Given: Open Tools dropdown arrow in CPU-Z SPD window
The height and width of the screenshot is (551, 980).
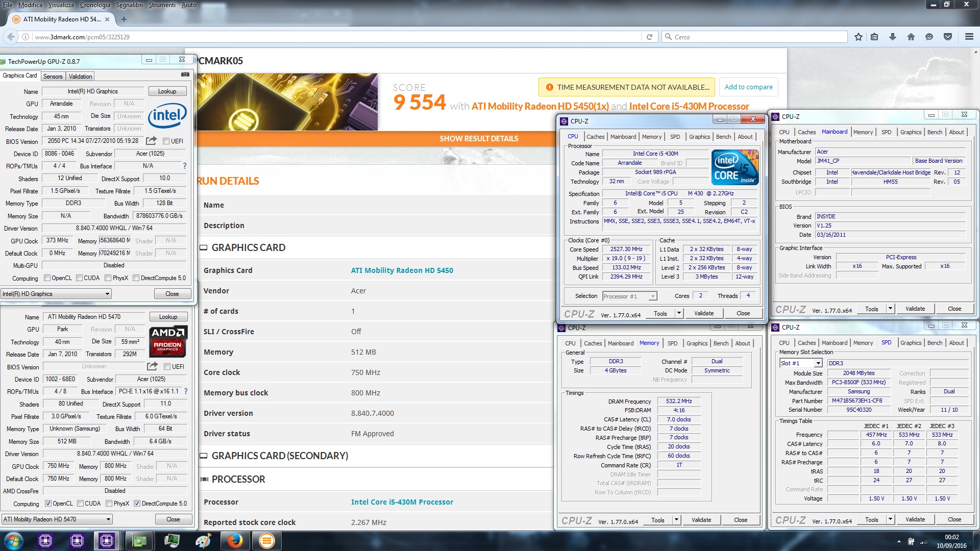Looking at the screenshot, I should (x=890, y=519).
